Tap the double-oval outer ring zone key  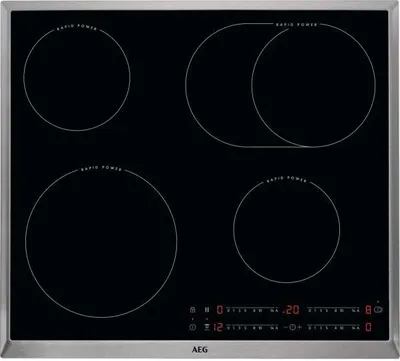click(378, 310)
